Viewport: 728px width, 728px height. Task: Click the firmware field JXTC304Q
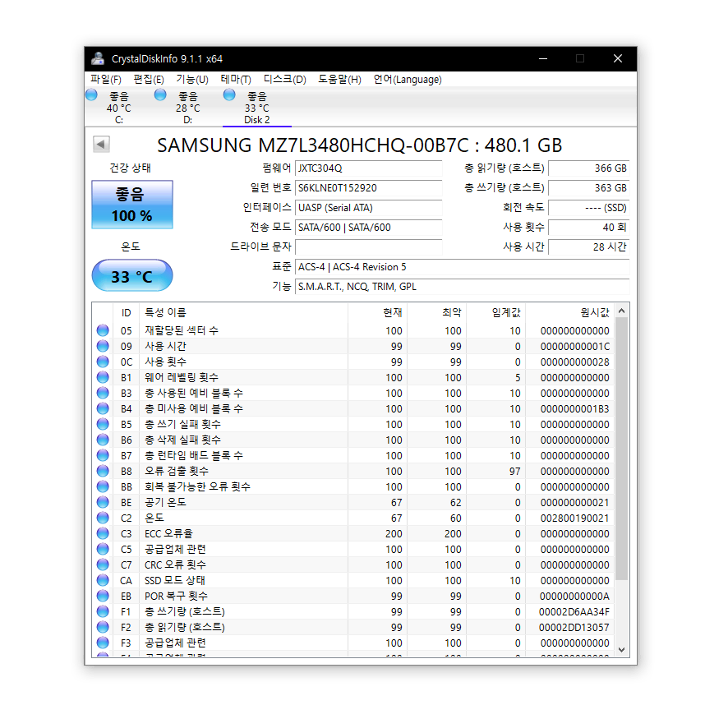369,168
